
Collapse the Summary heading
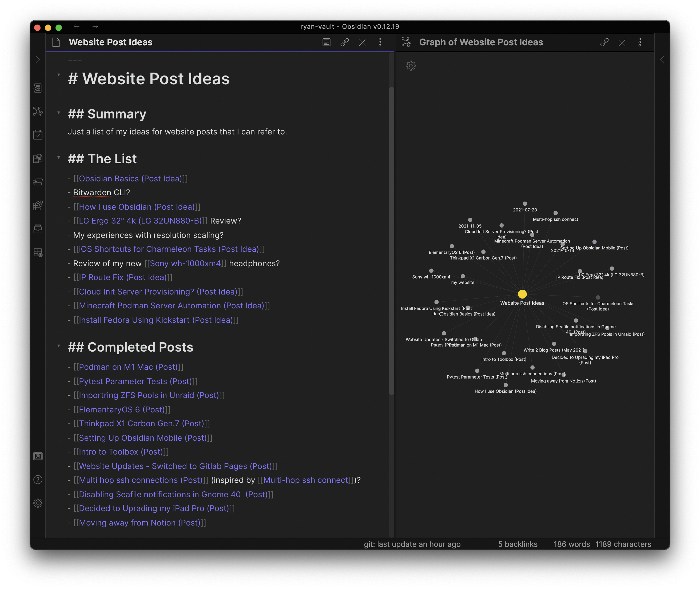(59, 113)
